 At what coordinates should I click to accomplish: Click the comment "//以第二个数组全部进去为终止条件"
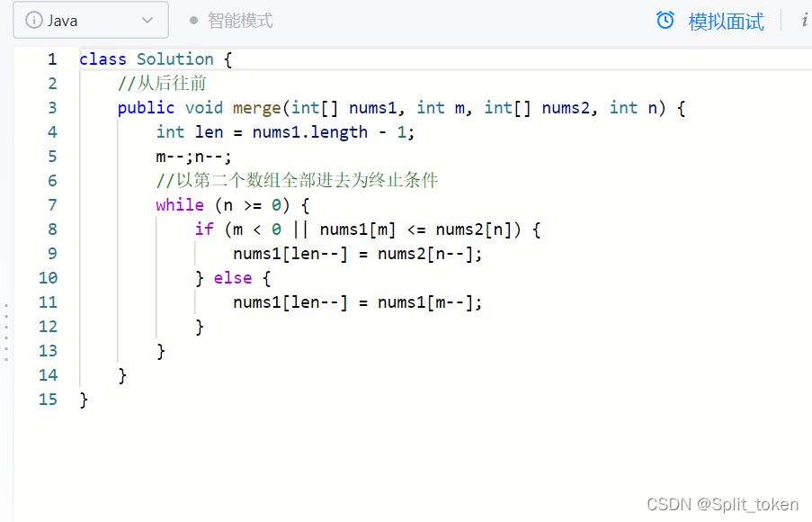pyautogui.click(x=298, y=180)
